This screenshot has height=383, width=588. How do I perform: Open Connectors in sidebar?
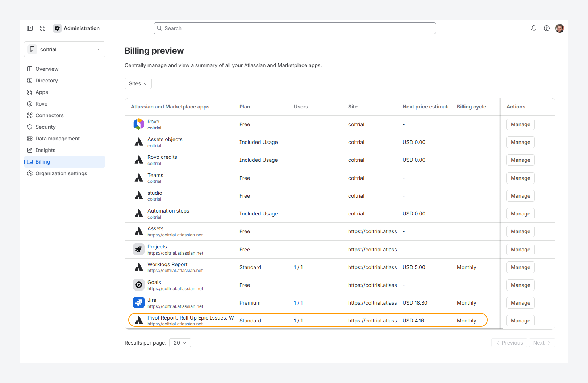coord(64,115)
